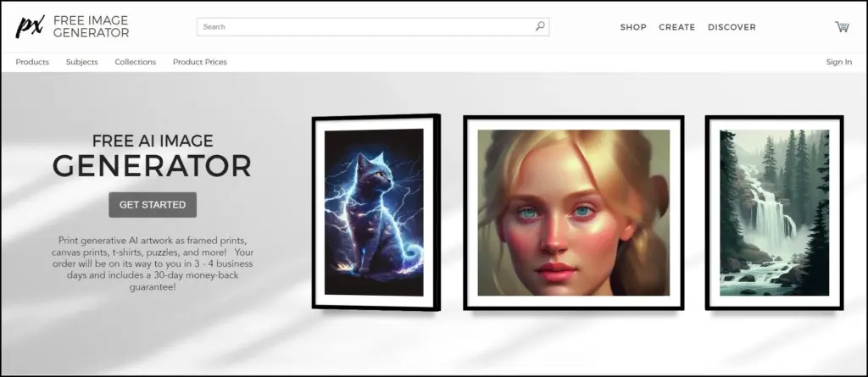Select the framed lightning cat artwork
The image size is (868, 377).
click(376, 213)
